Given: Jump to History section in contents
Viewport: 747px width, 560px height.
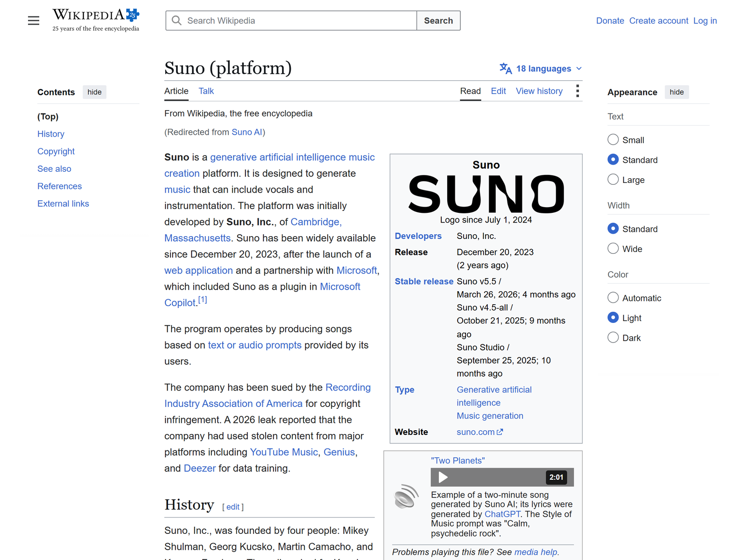Looking at the screenshot, I should (51, 134).
